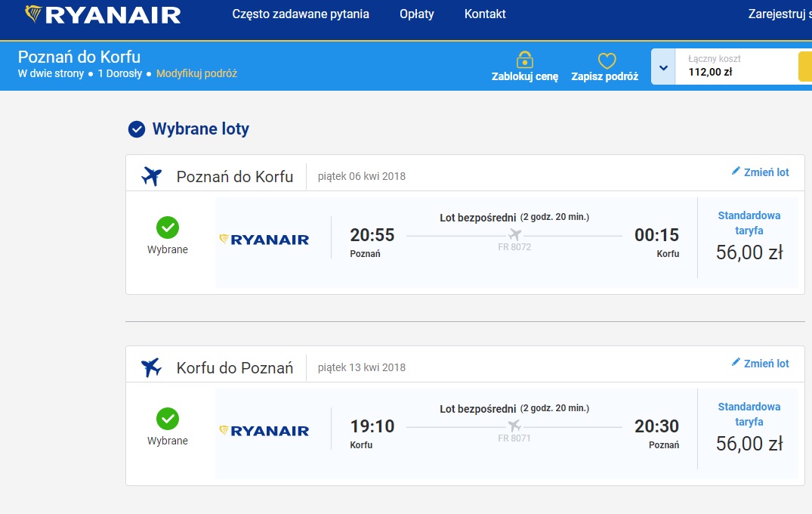Viewport: 812px width, 514px height.
Task: Click the 'W dwie strony' trip type text
Action: (51, 73)
